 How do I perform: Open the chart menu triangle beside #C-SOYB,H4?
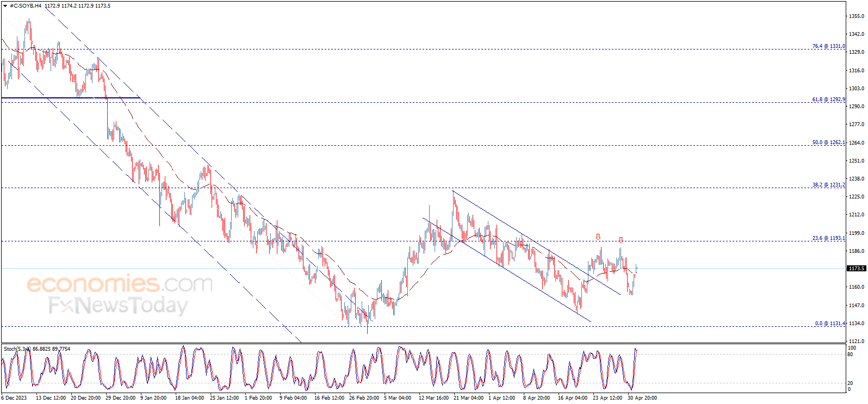tap(5, 6)
